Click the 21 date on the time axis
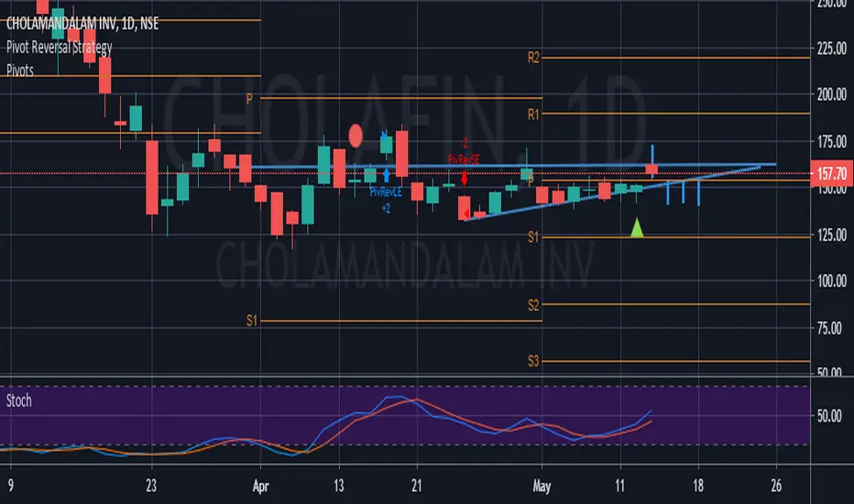 pyautogui.click(x=417, y=485)
